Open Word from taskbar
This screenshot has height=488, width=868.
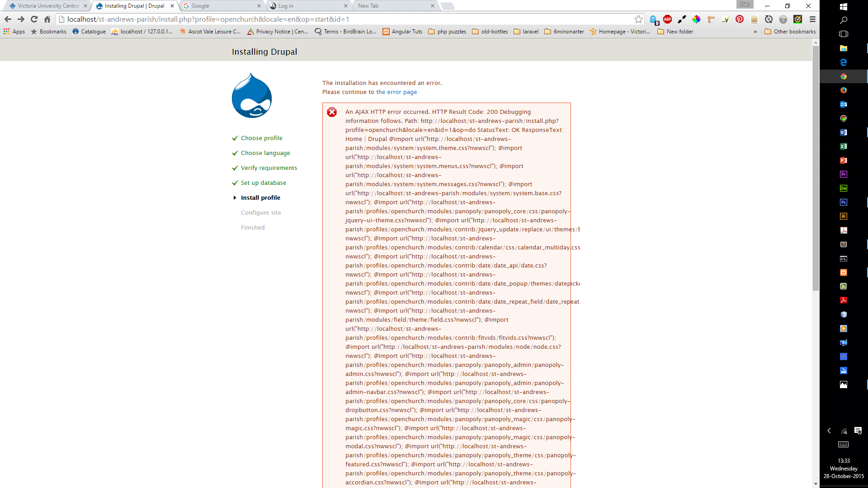coord(844,132)
